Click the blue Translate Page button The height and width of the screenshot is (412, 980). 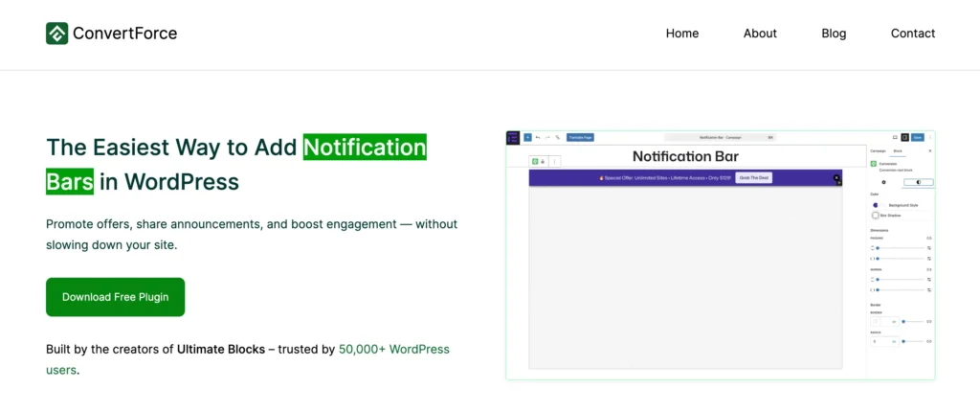(581, 137)
